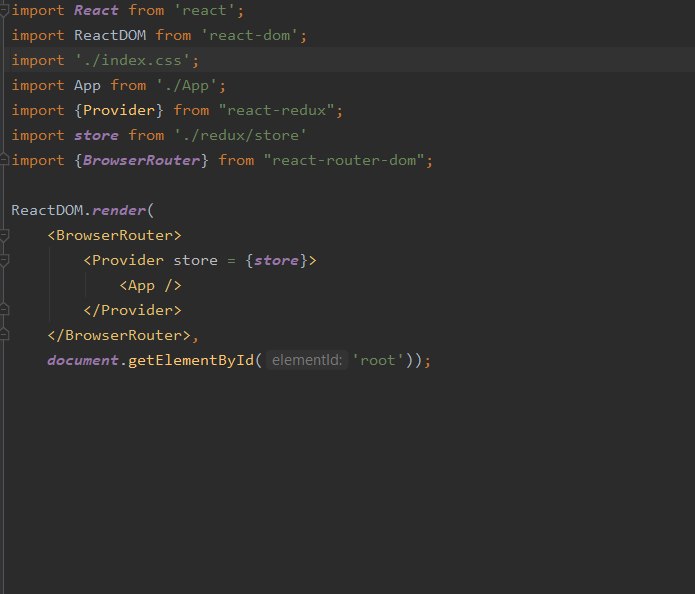Click the fold marker beside closing </BrowserRouter>

tap(4, 334)
